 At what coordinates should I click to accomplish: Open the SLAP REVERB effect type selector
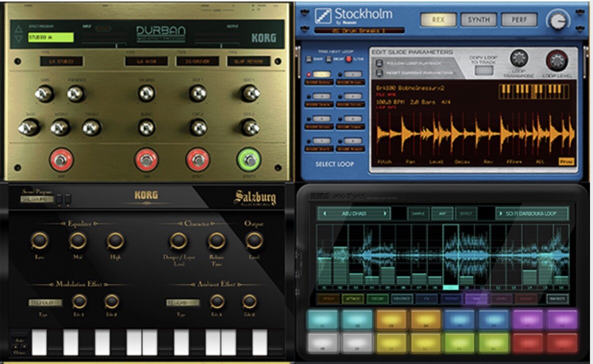click(249, 61)
